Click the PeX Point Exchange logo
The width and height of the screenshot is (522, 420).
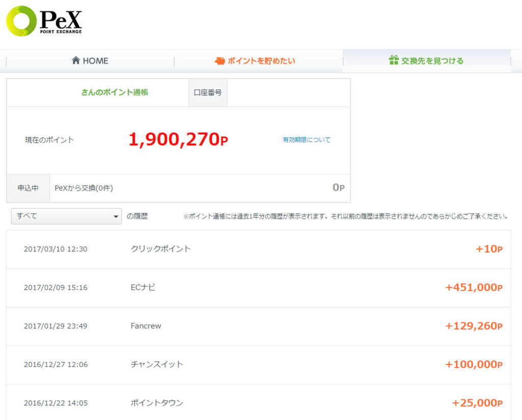44,21
